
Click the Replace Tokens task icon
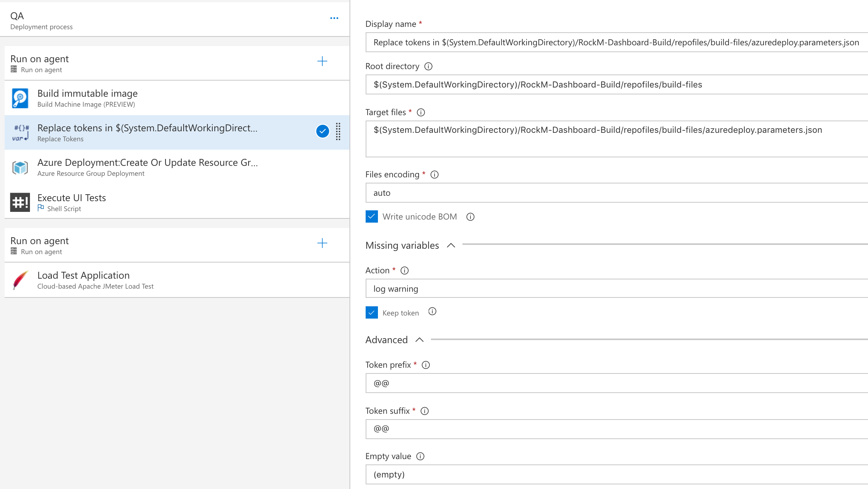20,133
